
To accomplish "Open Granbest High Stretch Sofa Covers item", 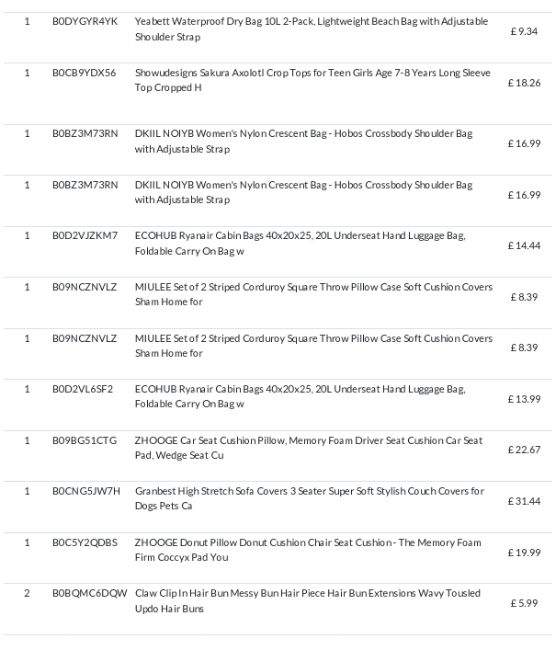I will click(310, 499).
